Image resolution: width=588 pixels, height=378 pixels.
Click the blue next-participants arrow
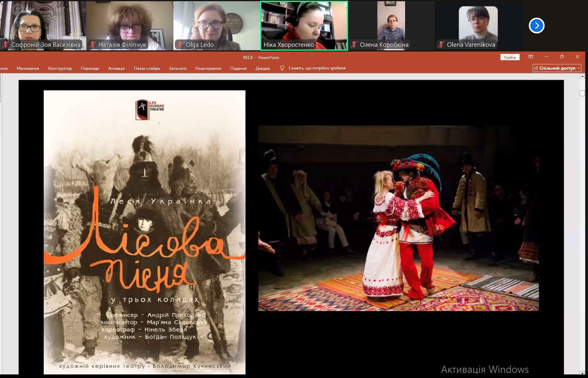(x=537, y=26)
